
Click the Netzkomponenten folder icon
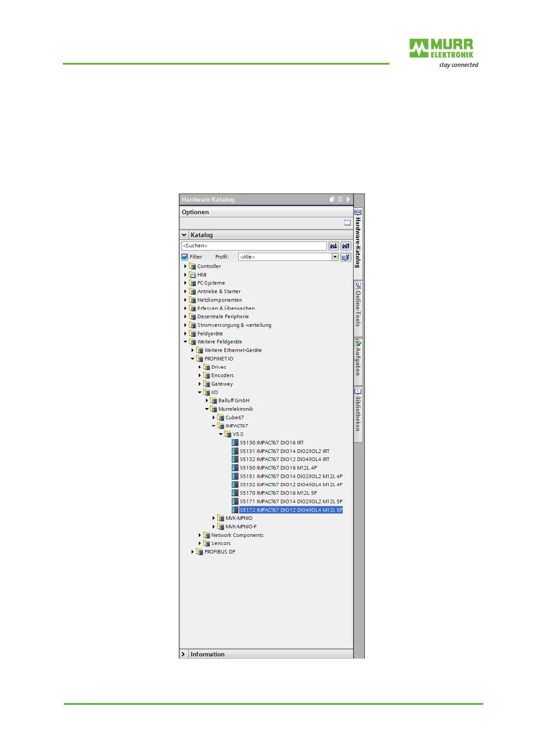(193, 300)
